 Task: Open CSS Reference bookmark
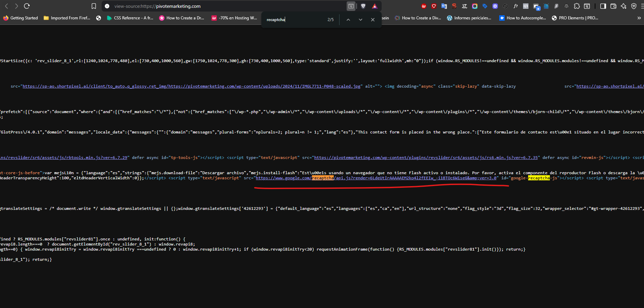pyautogui.click(x=130, y=18)
